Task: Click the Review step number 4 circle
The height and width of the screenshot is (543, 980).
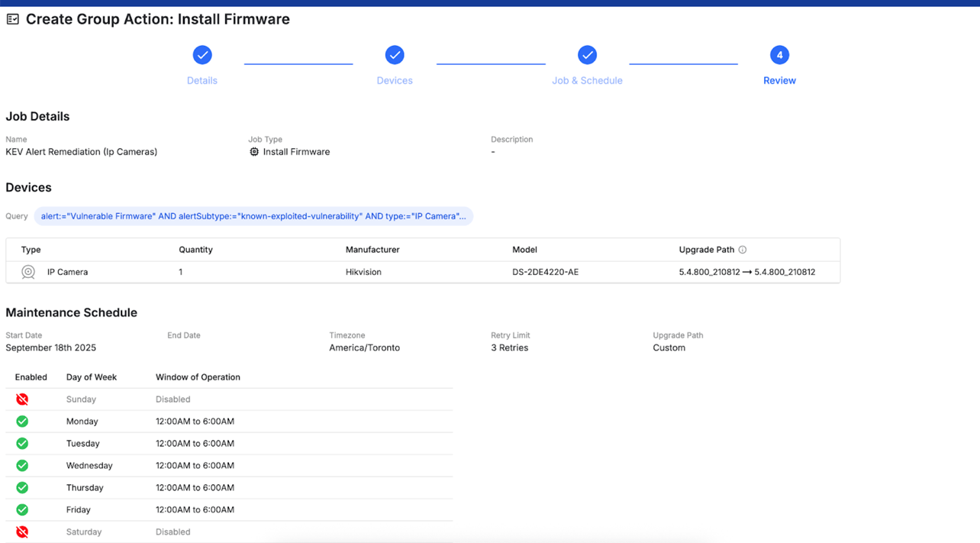Action: click(x=779, y=55)
